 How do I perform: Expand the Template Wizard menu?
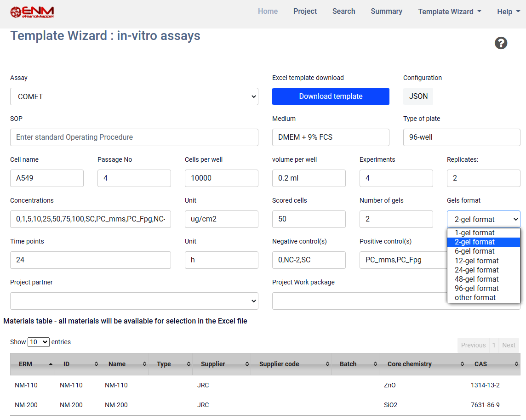click(x=450, y=12)
